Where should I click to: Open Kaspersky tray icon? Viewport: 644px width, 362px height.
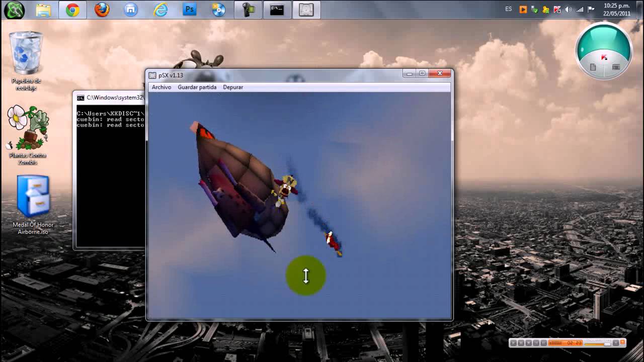(557, 10)
